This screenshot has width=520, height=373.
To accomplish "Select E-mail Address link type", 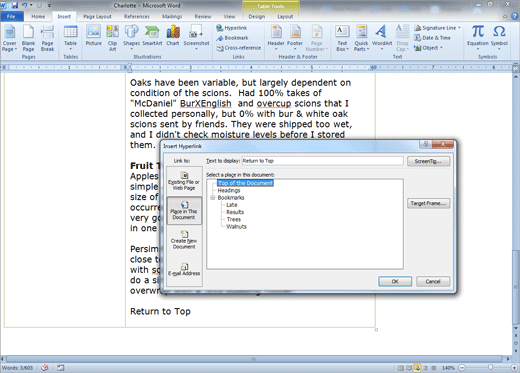I will (184, 269).
